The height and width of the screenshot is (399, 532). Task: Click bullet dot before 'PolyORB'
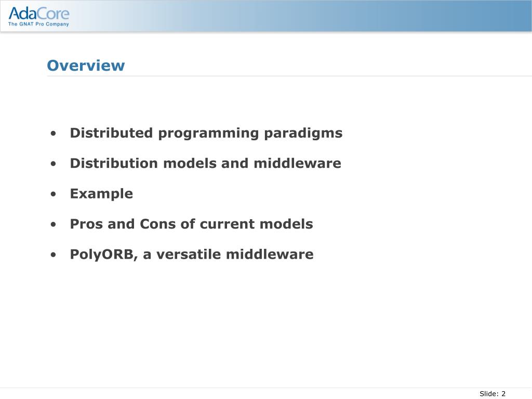point(54,255)
